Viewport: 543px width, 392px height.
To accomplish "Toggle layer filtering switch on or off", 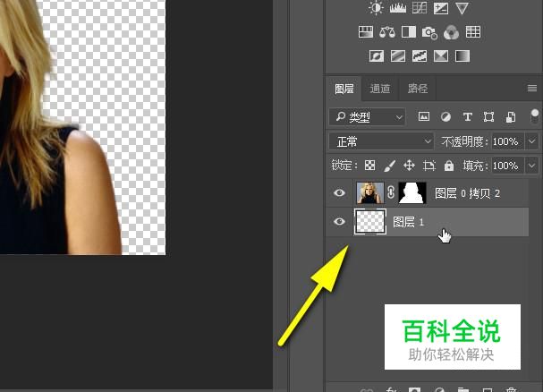I will click(534, 116).
